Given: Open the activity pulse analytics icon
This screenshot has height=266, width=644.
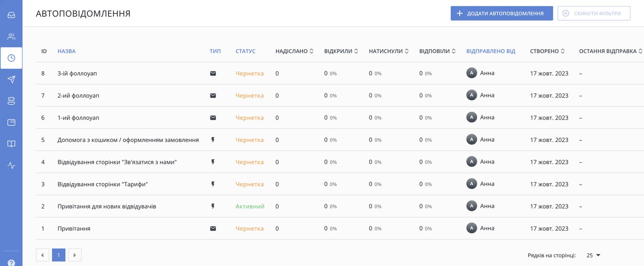Looking at the screenshot, I should point(11,165).
